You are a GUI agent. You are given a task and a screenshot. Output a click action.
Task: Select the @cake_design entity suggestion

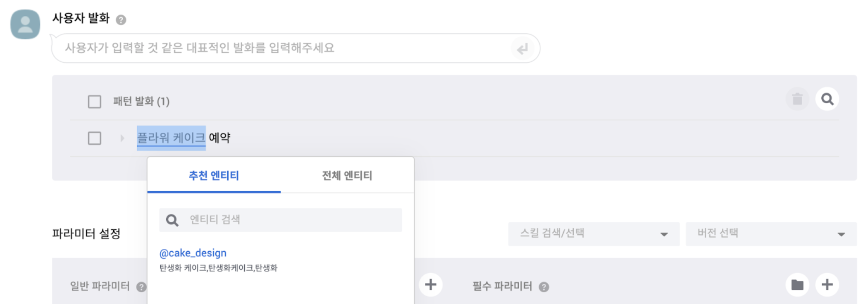(x=193, y=253)
